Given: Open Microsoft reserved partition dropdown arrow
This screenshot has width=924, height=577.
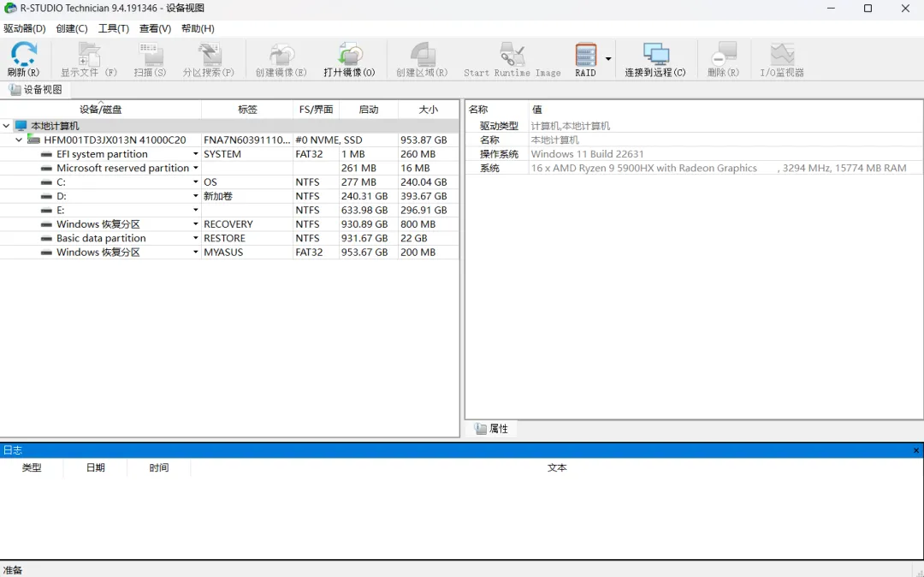Looking at the screenshot, I should (x=195, y=168).
